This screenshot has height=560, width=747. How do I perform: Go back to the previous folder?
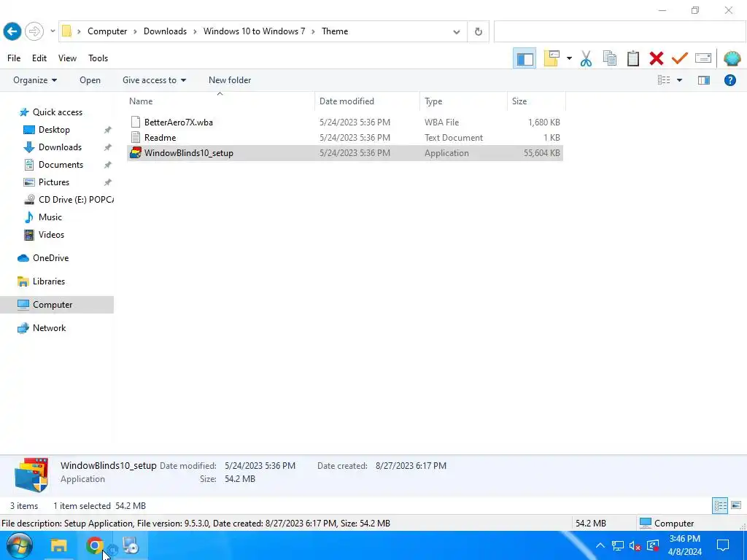(12, 31)
